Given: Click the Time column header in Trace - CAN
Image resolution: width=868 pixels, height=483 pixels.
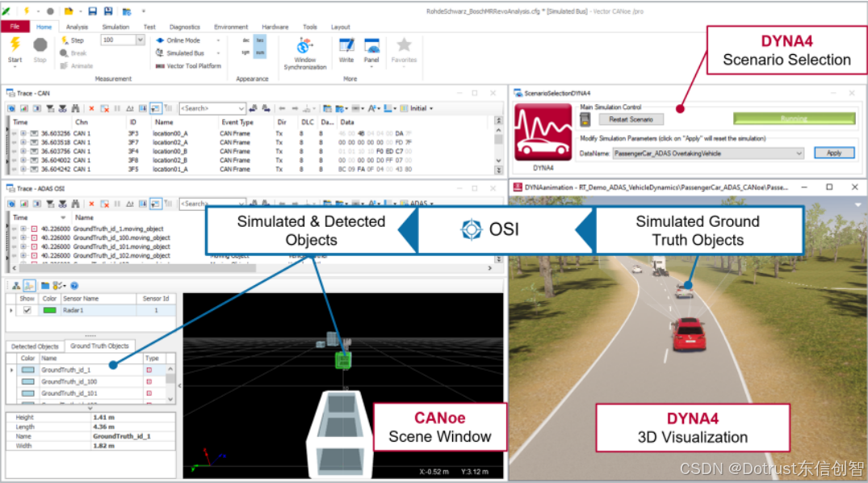Looking at the screenshot, I should click(41, 122).
